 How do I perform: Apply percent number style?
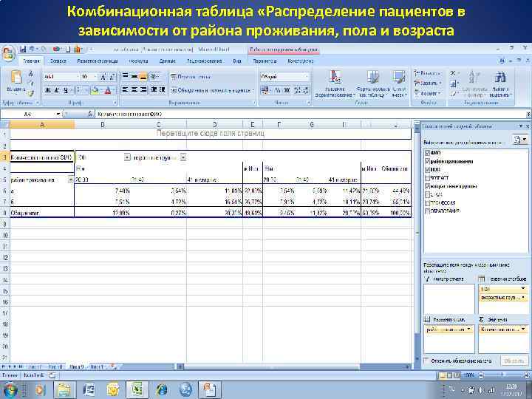point(278,90)
